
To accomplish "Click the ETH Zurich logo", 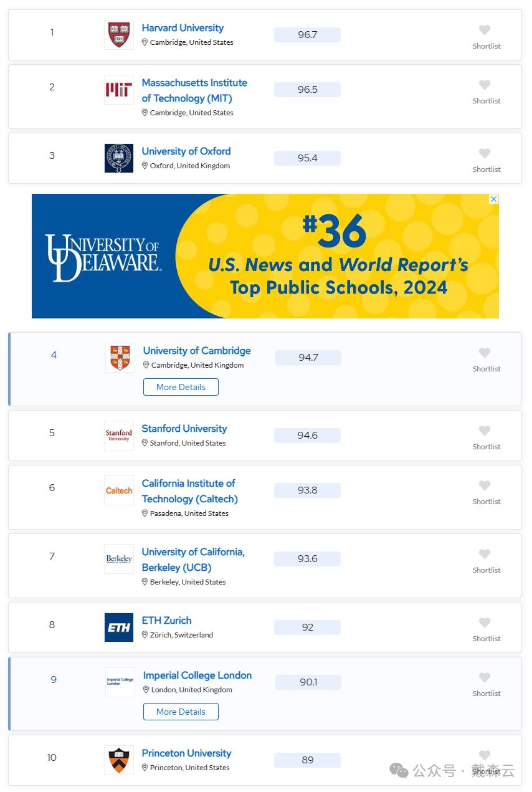I will point(118,627).
